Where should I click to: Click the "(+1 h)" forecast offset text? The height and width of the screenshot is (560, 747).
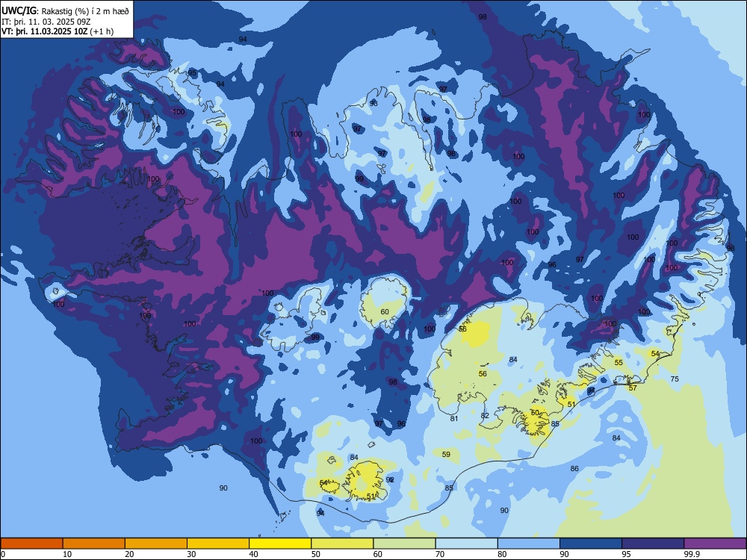click(x=102, y=31)
